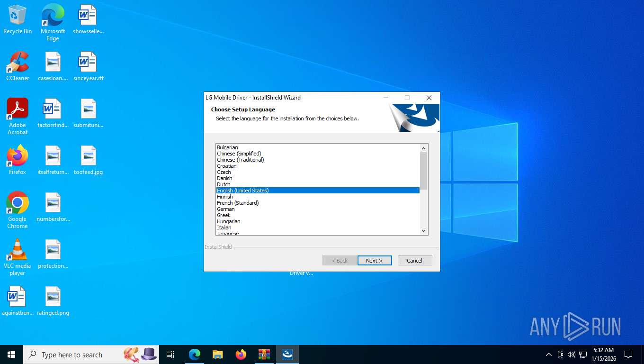
Task: Open Microsoft Edge desktop shortcut
Action: [x=53, y=22]
